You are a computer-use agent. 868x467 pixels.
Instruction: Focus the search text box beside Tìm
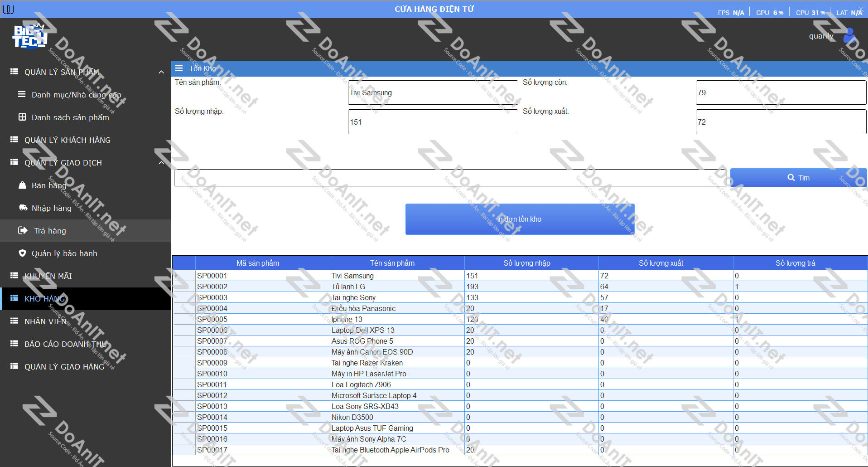[x=450, y=178]
